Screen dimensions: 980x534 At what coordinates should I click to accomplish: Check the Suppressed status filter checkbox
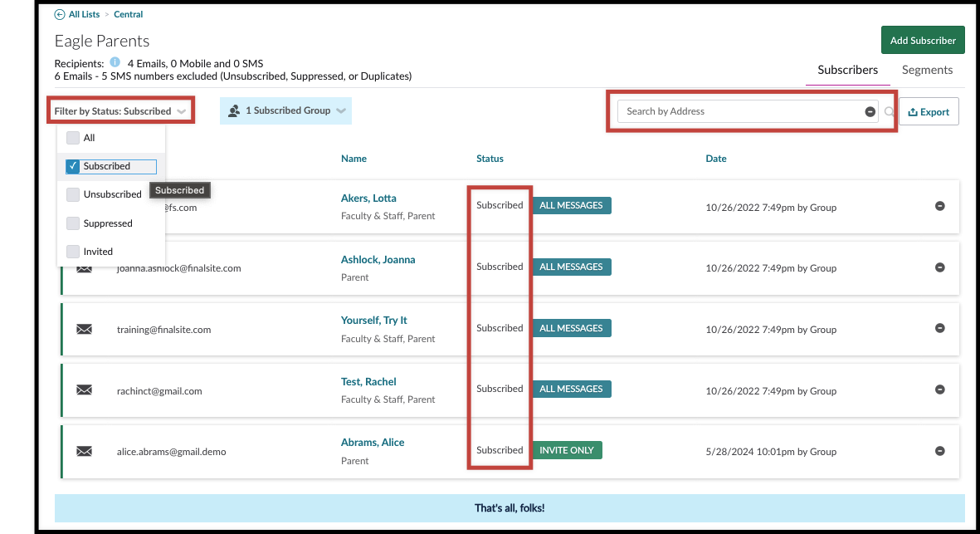[x=73, y=223]
